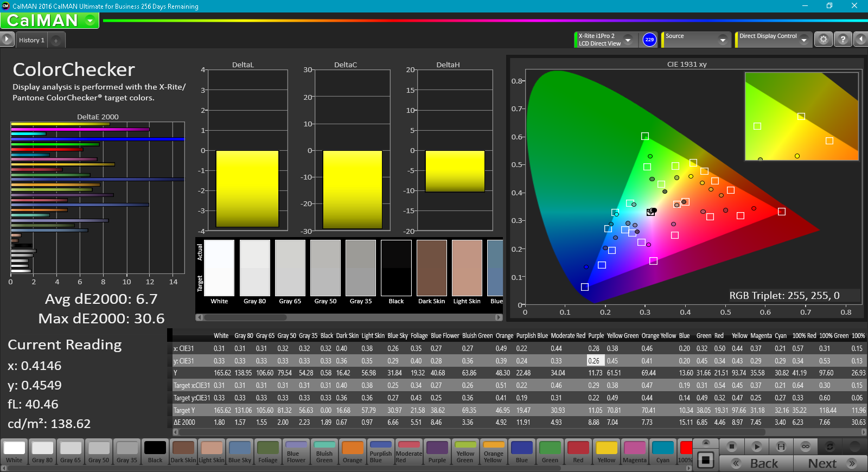This screenshot has height=472, width=868.
Task: Select the Dark Skin patch button
Action: click(183, 452)
